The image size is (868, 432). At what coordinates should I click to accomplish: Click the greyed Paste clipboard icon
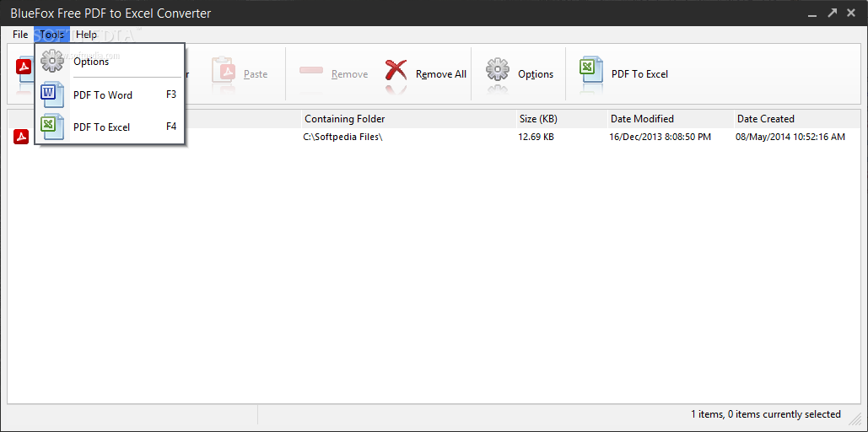pyautogui.click(x=224, y=70)
